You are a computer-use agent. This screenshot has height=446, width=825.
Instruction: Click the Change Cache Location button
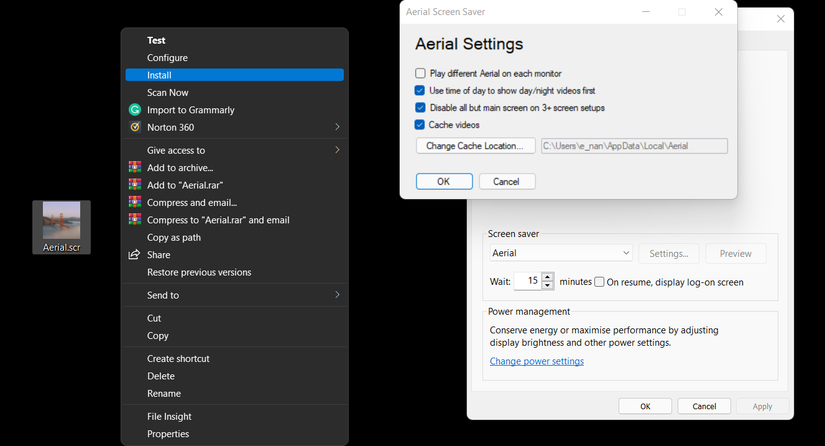point(475,146)
